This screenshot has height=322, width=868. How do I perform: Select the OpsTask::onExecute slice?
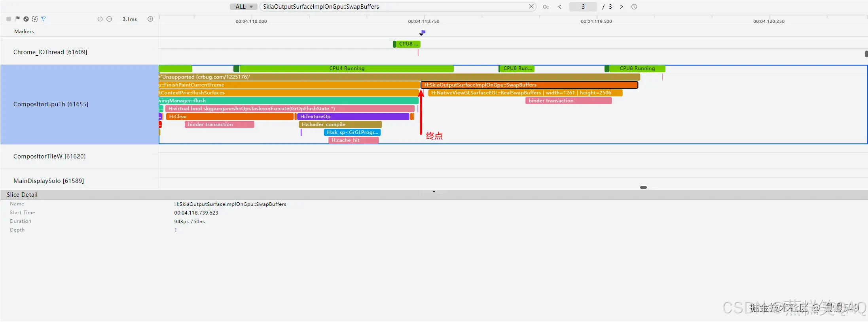pyautogui.click(x=290, y=109)
